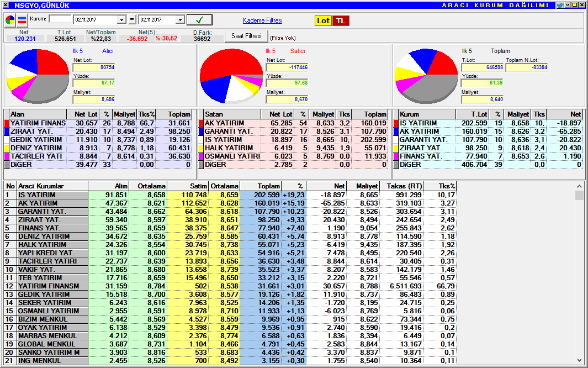588x368 pixels.
Task: Click the Satıcı Yüzde field 97,68
Action: click(x=287, y=82)
